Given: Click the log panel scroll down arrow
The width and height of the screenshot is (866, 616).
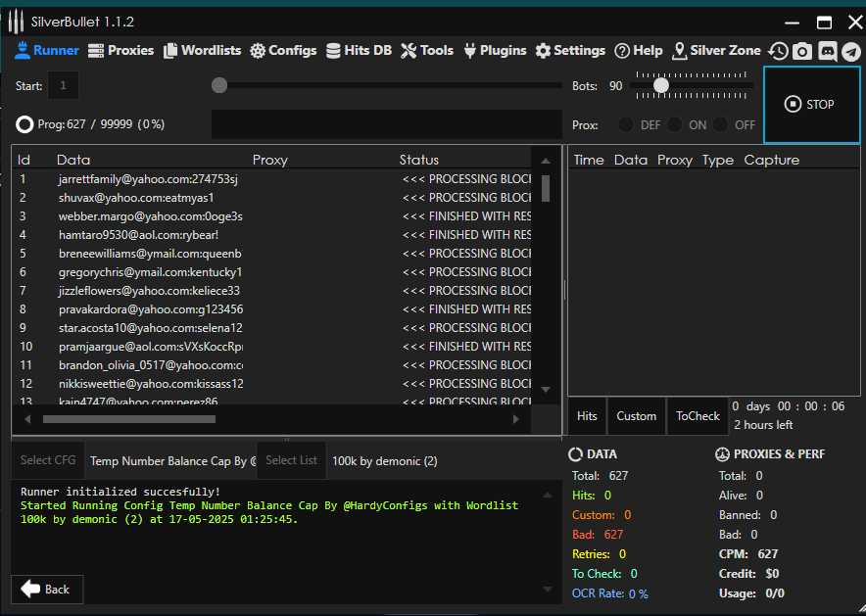Looking at the screenshot, I should pyautogui.click(x=548, y=590).
